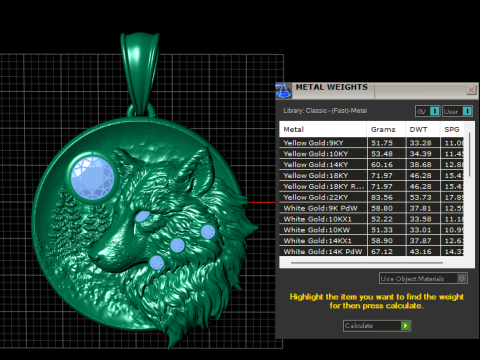This screenshot has height=360, width=480.
Task: Select the pendant bail loop
Action: (x=140, y=73)
